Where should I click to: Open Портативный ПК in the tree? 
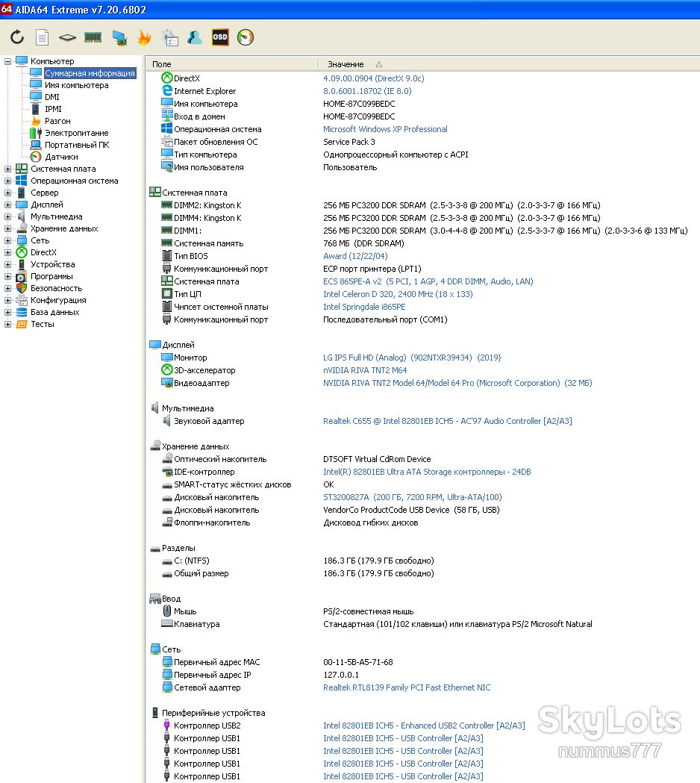(x=77, y=145)
